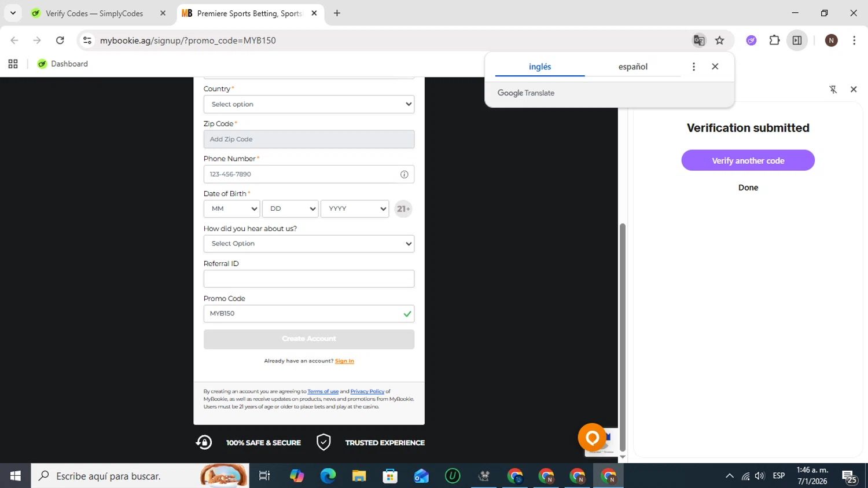The height and width of the screenshot is (488, 868).
Task: Close the Premiere Sports Betting tab
Action: 314,13
